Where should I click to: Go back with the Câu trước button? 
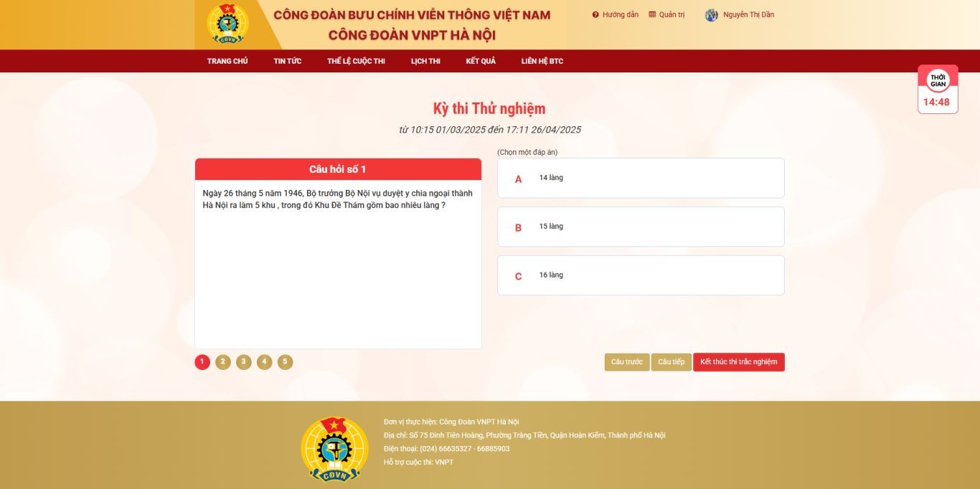click(627, 362)
